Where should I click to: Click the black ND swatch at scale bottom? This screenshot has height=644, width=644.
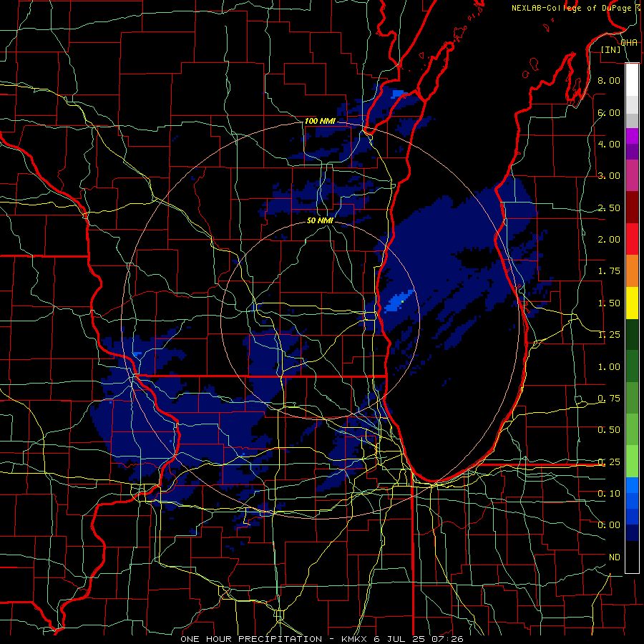(632, 557)
